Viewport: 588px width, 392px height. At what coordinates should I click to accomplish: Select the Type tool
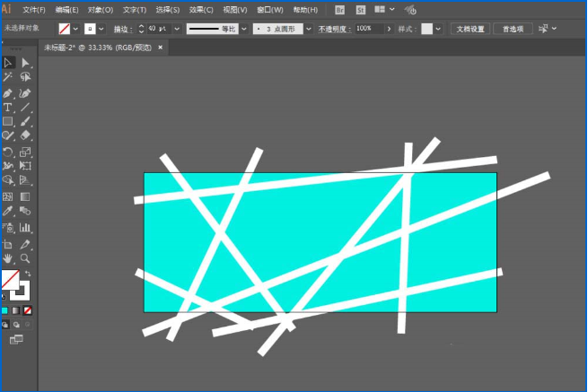[x=7, y=107]
